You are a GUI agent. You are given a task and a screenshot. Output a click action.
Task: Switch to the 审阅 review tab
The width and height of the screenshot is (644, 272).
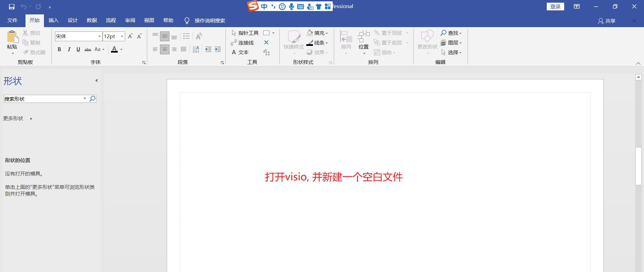point(130,20)
